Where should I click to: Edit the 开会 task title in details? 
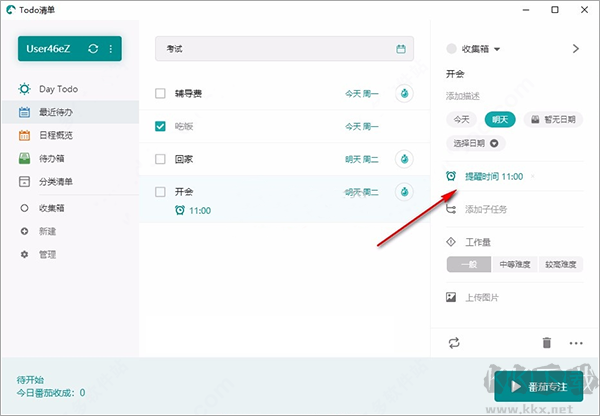tap(455, 74)
